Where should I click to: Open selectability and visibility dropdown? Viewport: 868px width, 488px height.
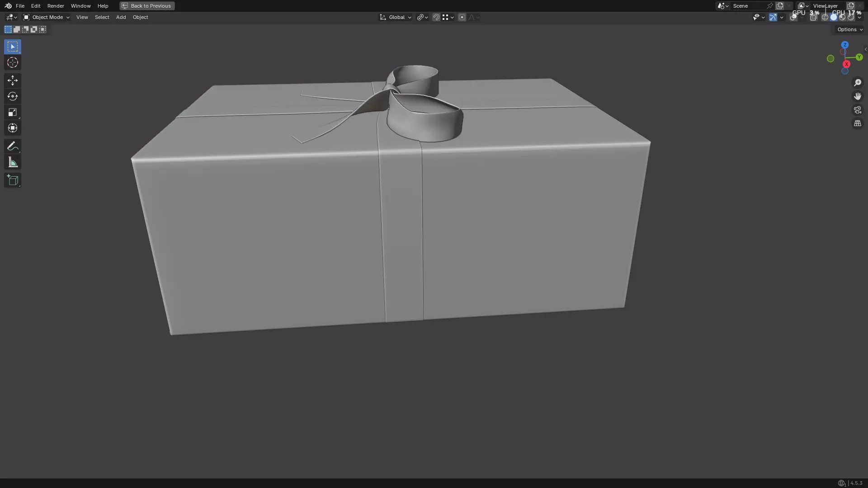[759, 17]
